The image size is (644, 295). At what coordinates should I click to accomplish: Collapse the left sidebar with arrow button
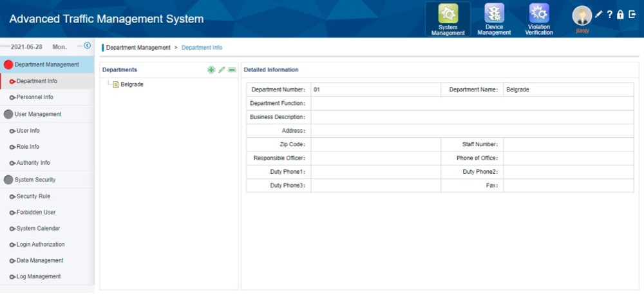88,46
